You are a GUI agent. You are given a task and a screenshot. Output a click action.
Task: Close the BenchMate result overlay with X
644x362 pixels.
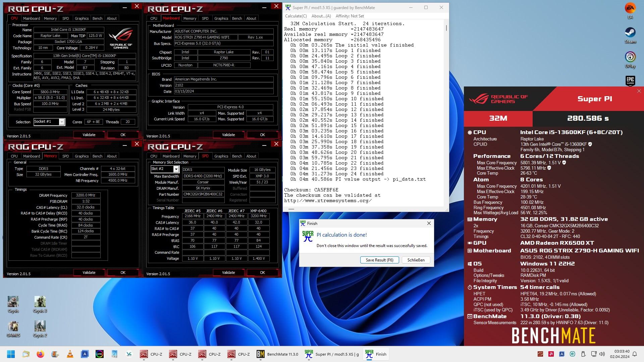click(x=639, y=91)
